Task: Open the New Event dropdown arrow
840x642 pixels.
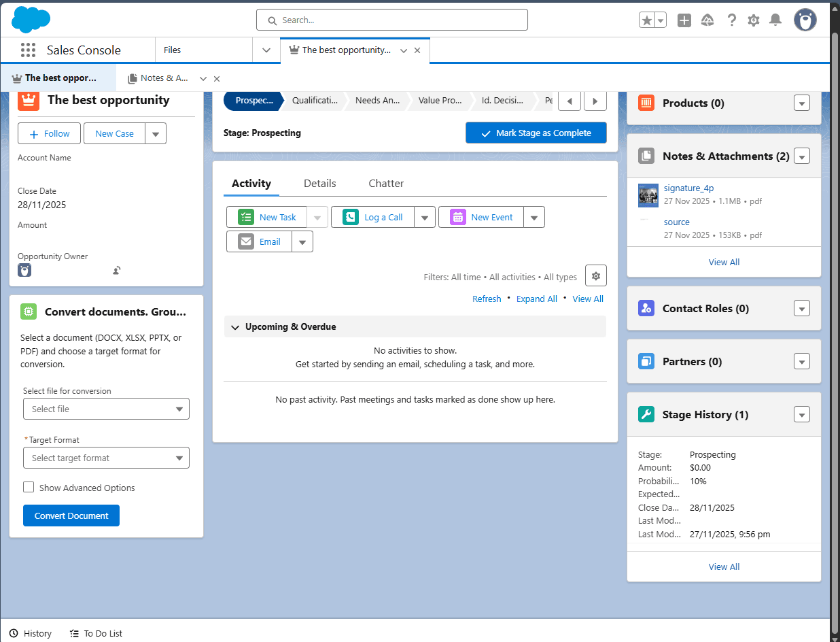Action: [x=534, y=218]
